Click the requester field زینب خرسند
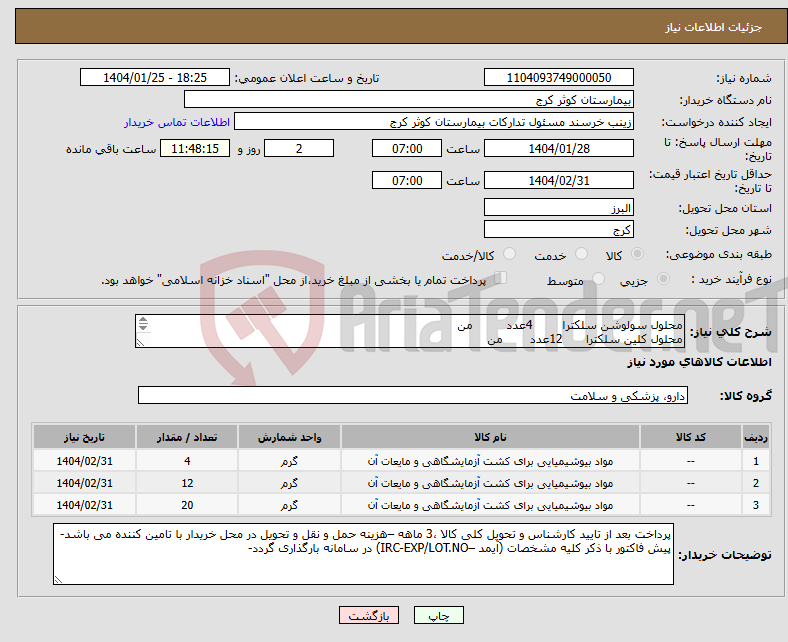Screen dimensions: 788x642 [x=434, y=122]
